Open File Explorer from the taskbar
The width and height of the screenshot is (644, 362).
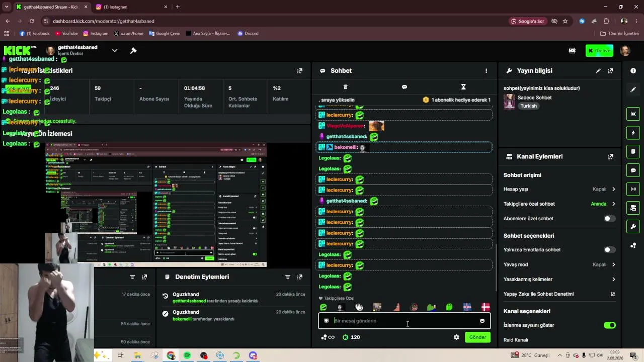pyautogui.click(x=137, y=355)
